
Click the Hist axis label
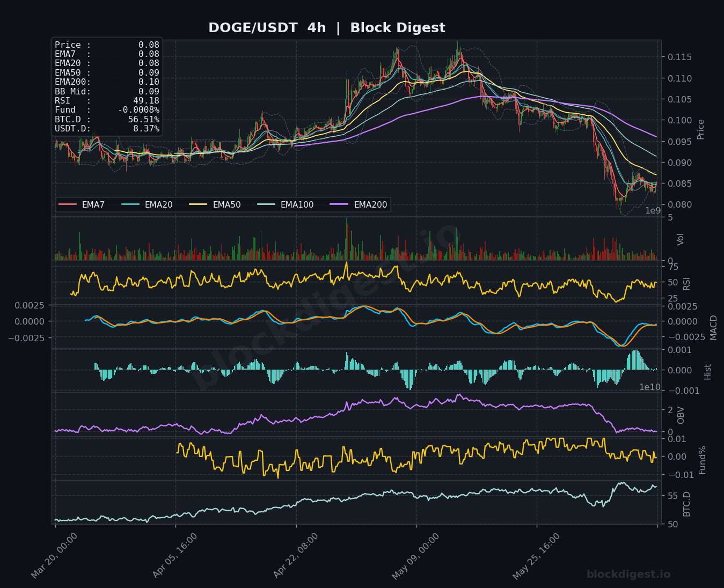click(x=708, y=371)
